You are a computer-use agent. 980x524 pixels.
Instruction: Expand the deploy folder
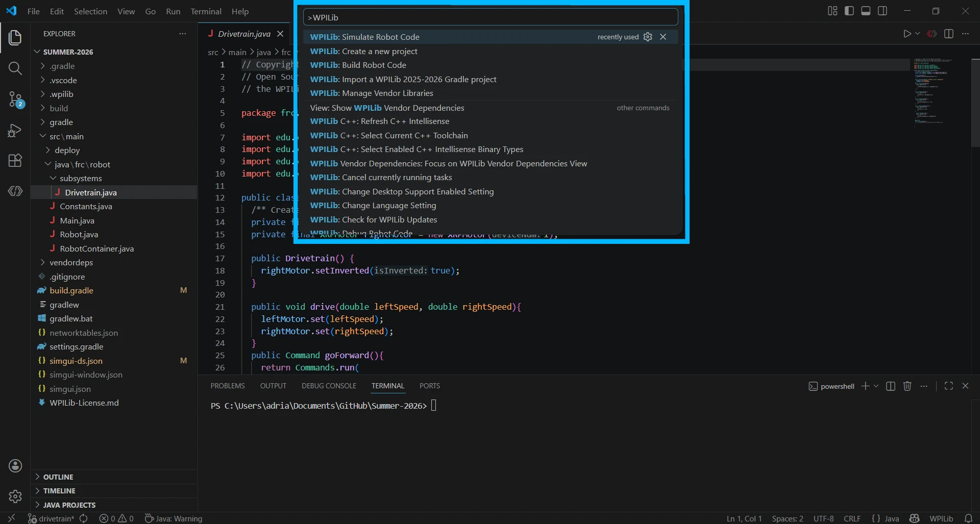coord(67,150)
